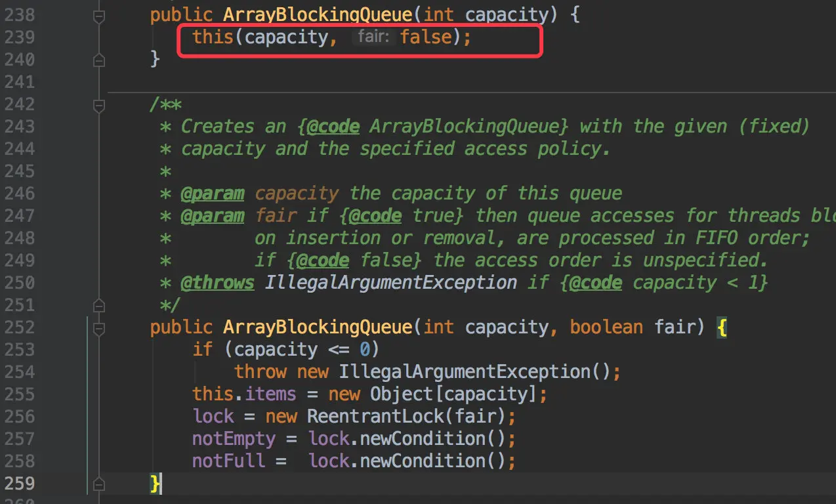The width and height of the screenshot is (836, 504).
Task: Click the 'public' keyword on line 238
Action: click(181, 15)
